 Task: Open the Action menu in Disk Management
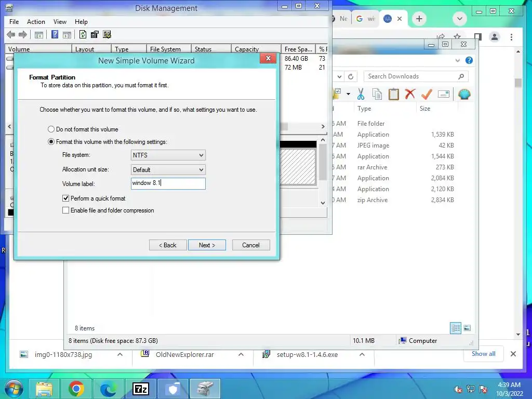coord(36,22)
